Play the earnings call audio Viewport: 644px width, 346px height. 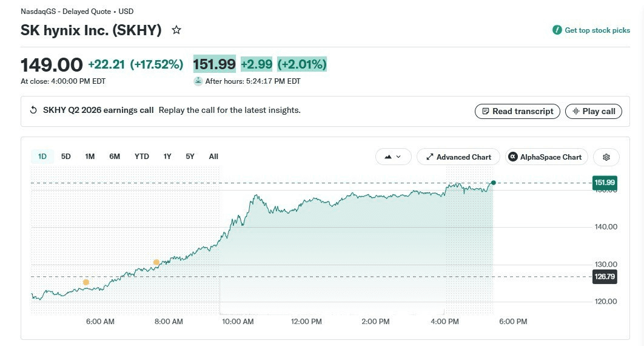[x=594, y=111]
